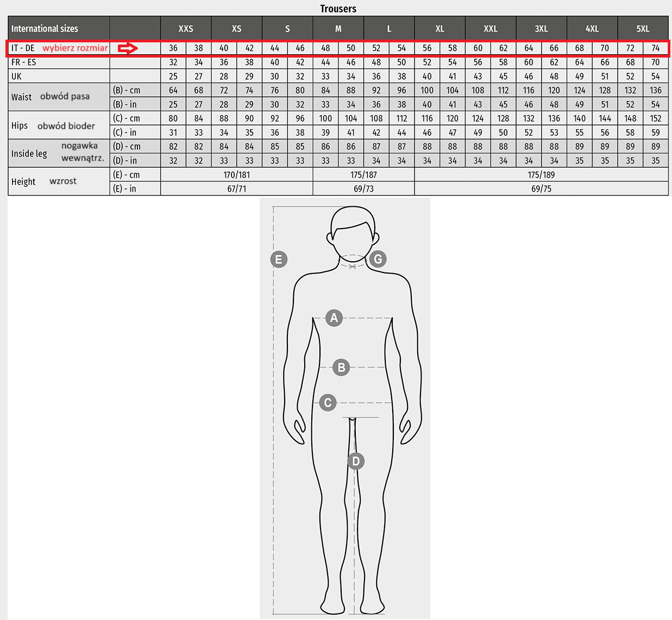Select the XXS size column header
The image size is (672, 620).
click(x=186, y=29)
